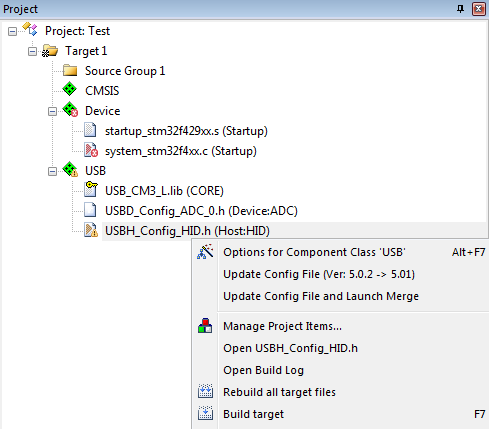The height and width of the screenshot is (429, 489).
Task: Click the system_stm32f4xx.c file error icon
Action: [x=91, y=150]
